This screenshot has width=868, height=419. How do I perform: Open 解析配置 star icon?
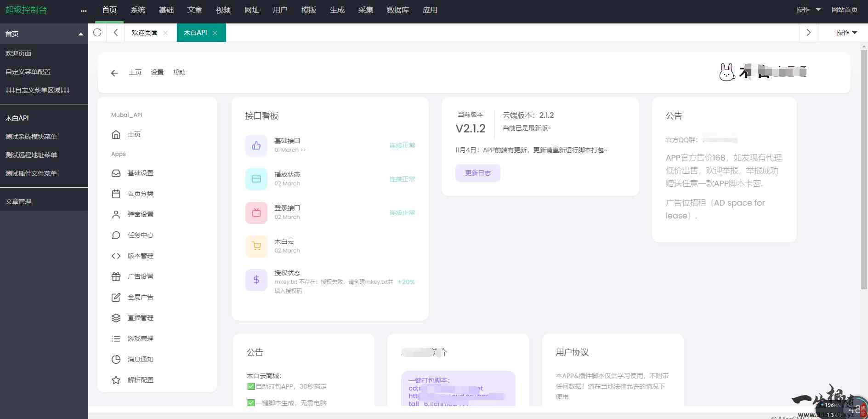[116, 379]
